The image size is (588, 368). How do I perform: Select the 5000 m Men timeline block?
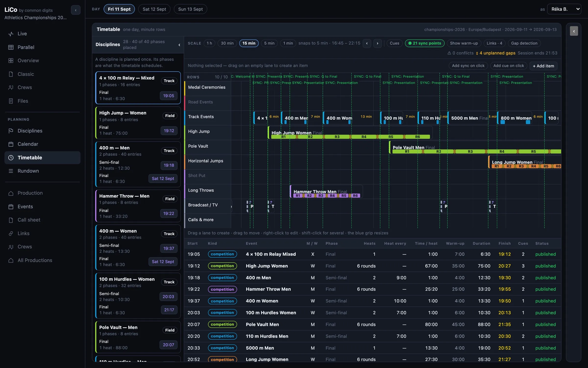point(468,118)
